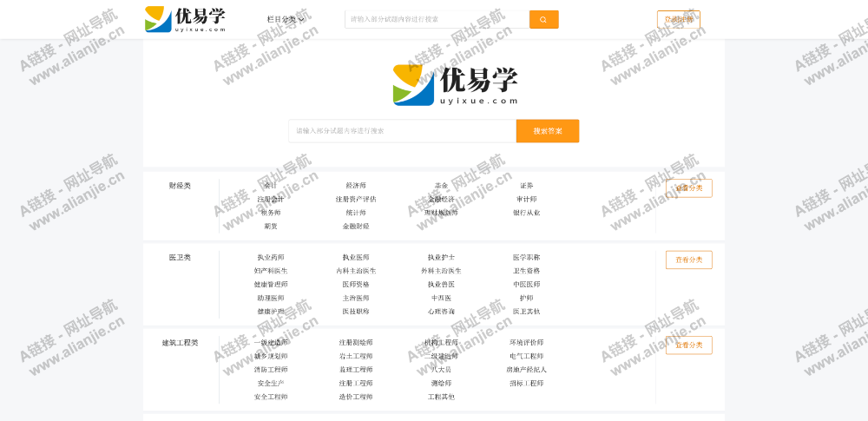Open the 造价工程师 link
Viewport: 868px width, 421px height.
click(356, 397)
